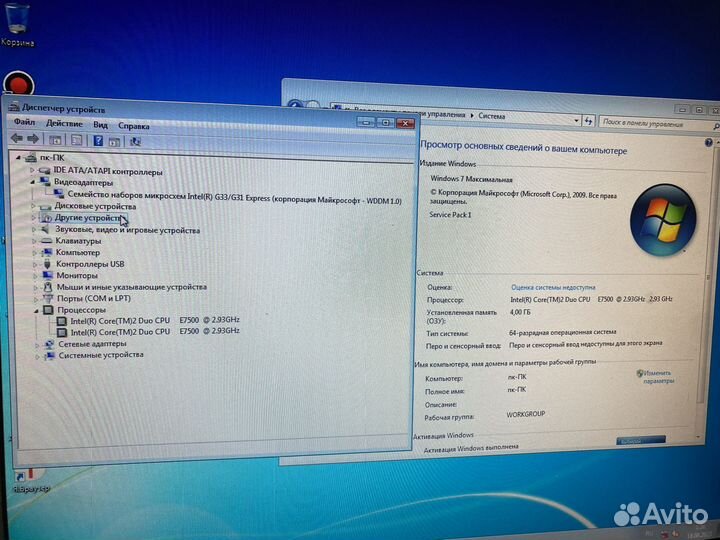720x540 pixels.
Task: Click the Порты (COM и LPT) icon
Action: pyautogui.click(x=48, y=298)
